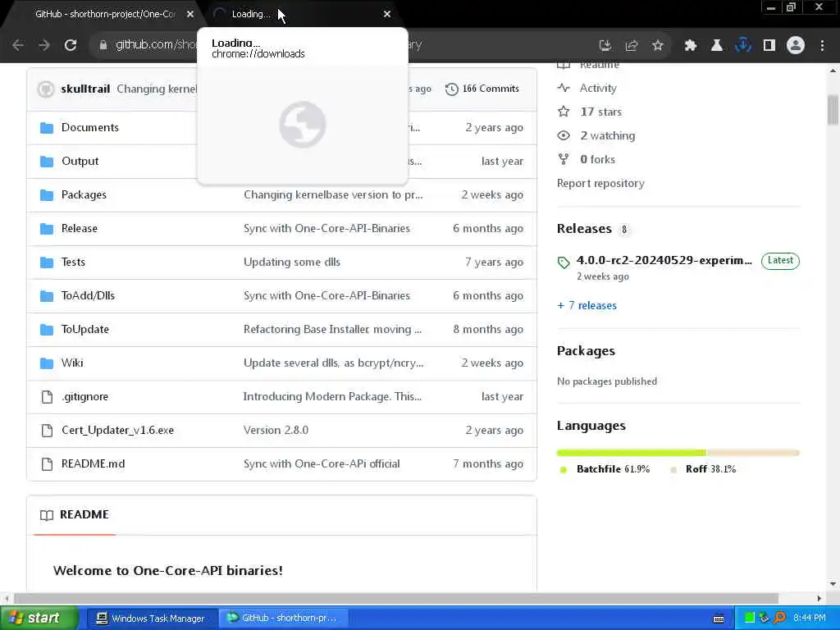Open the Output folder
This screenshot has width=840, height=630.
(x=80, y=162)
